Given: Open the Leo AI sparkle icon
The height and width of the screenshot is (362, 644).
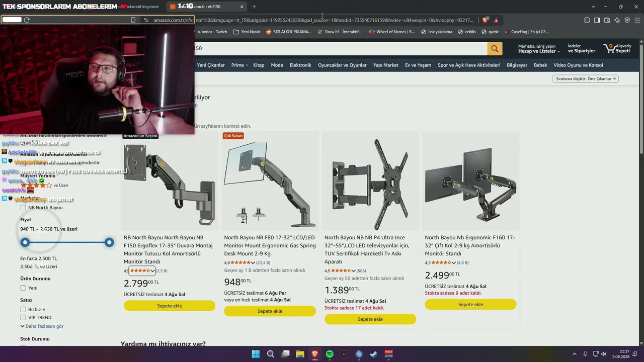Looking at the screenshot, I should pos(617,20).
